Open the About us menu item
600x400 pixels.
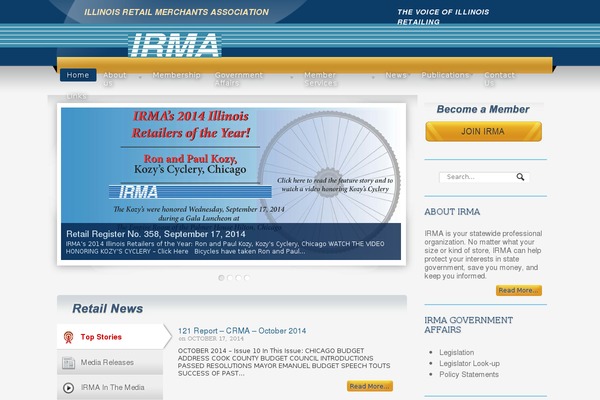pyautogui.click(x=114, y=79)
